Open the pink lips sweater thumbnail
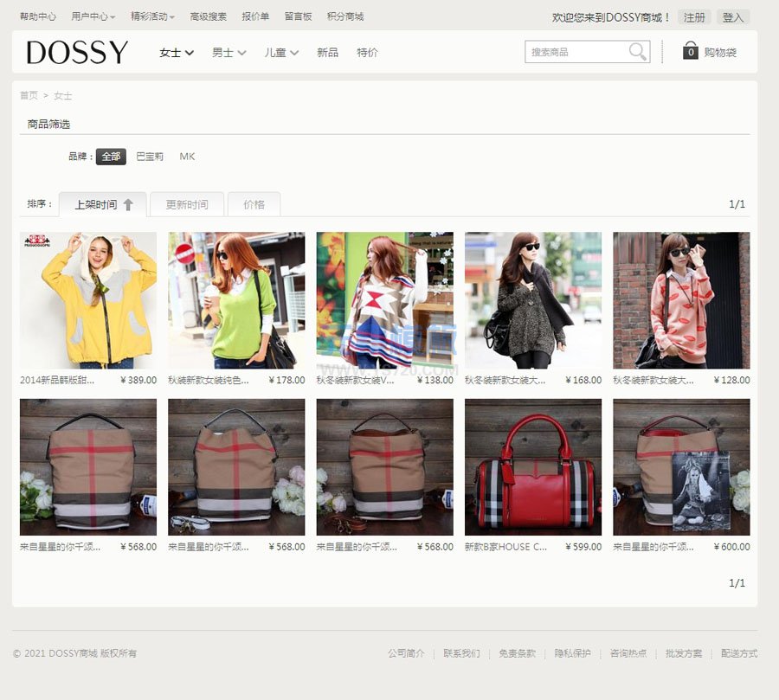This screenshot has height=700, width=779. [682, 300]
